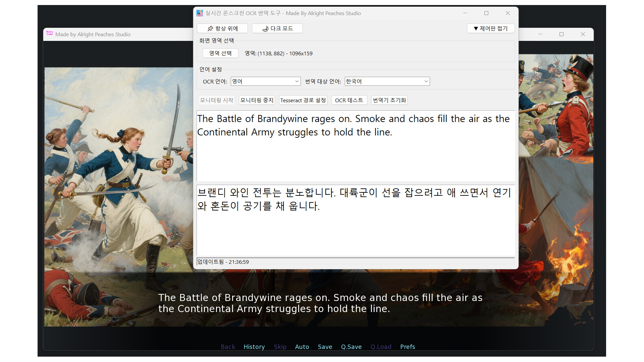The image size is (644, 362).
Task: Open the game History screen
Action: (254, 347)
